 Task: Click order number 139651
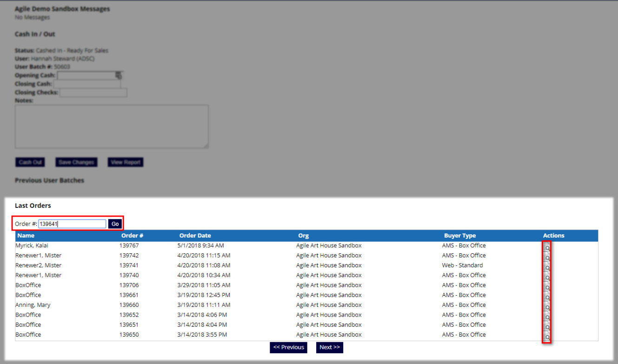click(129, 325)
